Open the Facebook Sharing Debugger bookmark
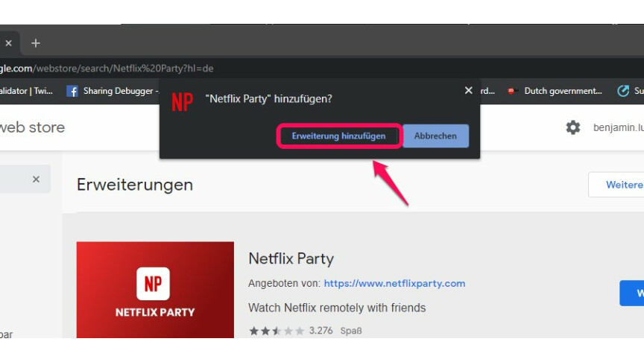This screenshot has height=362, width=644. [112, 91]
